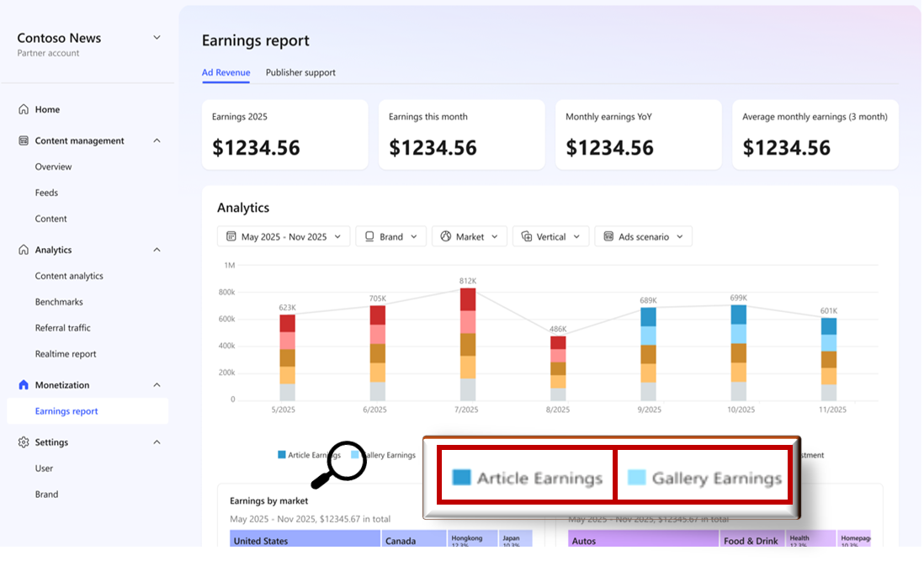This screenshot has width=924, height=566.
Task: Select the Autos vertical block
Action: coord(644,539)
